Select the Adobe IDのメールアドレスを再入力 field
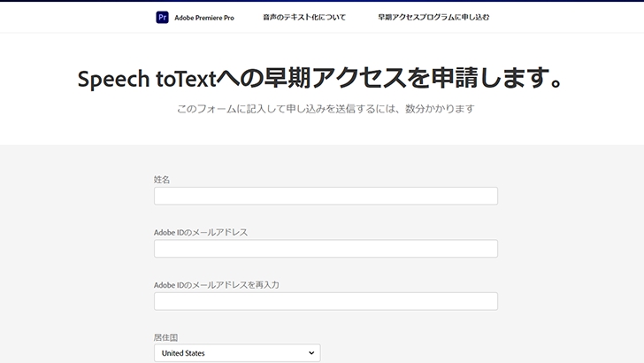The width and height of the screenshot is (644, 363). (326, 301)
